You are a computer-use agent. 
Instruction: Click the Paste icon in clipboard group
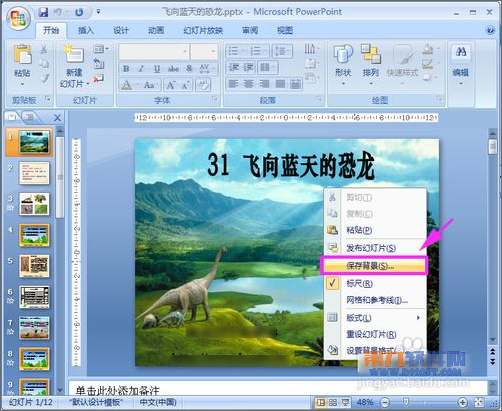click(x=22, y=54)
